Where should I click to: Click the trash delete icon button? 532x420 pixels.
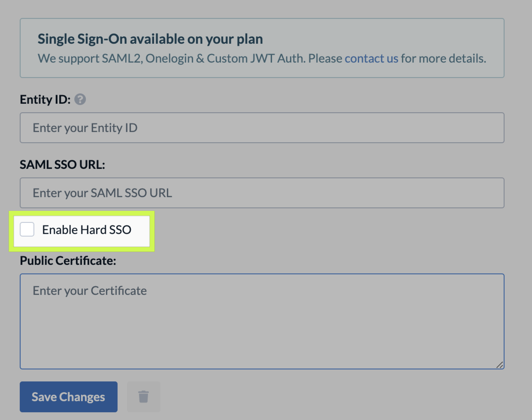tap(144, 397)
